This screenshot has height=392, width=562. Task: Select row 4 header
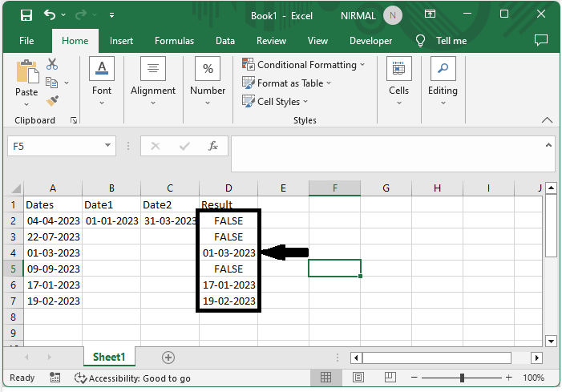pos(14,253)
